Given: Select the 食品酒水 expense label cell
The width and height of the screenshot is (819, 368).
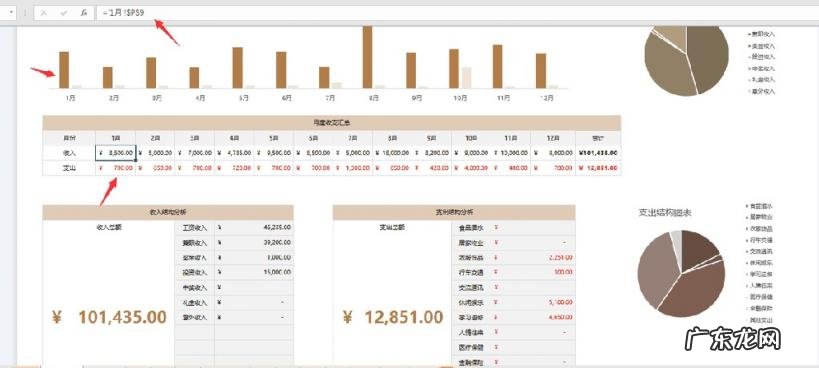Looking at the screenshot, I should pyautogui.click(x=471, y=228).
